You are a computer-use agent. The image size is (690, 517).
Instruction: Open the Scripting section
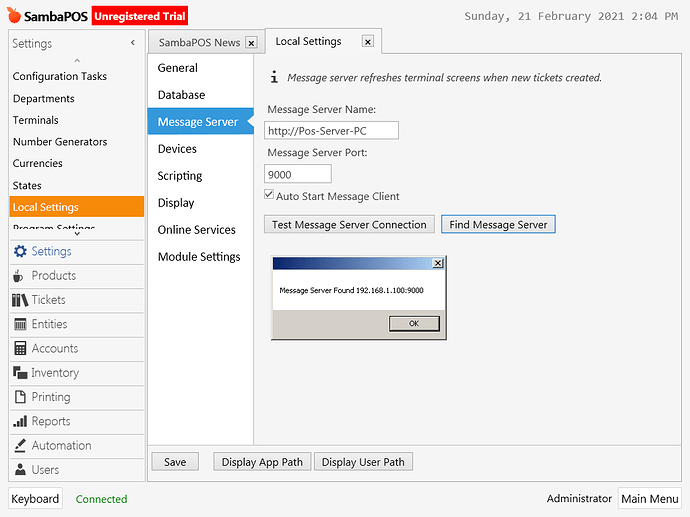click(x=201, y=176)
